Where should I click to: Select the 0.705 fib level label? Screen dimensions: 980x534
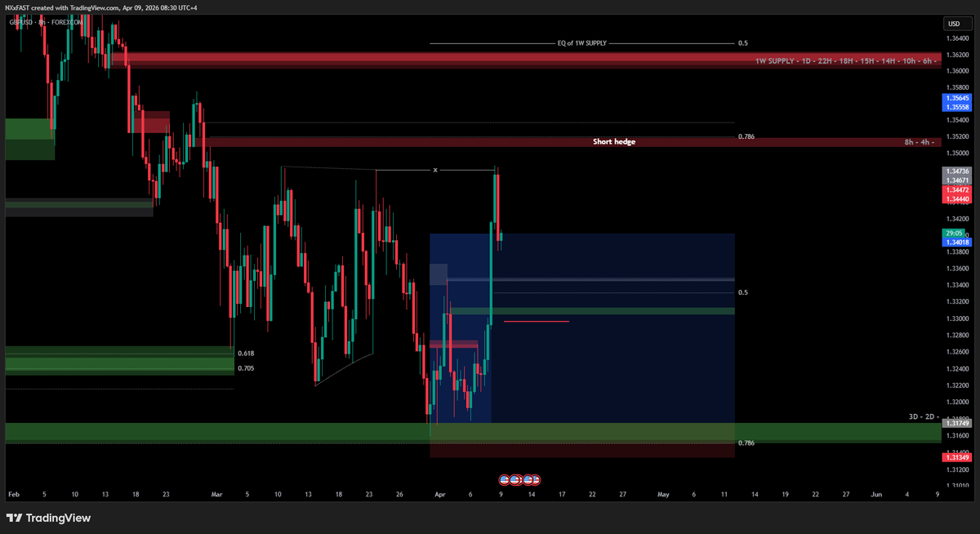tap(245, 368)
